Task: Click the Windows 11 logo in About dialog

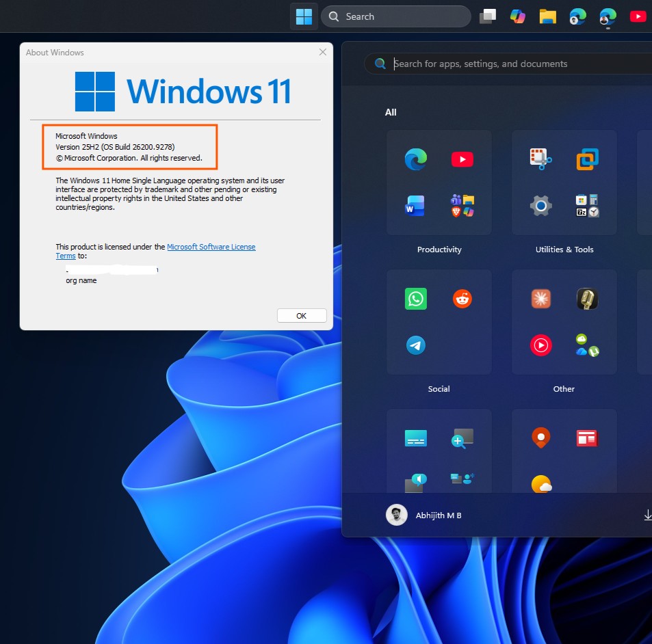Action: click(183, 92)
